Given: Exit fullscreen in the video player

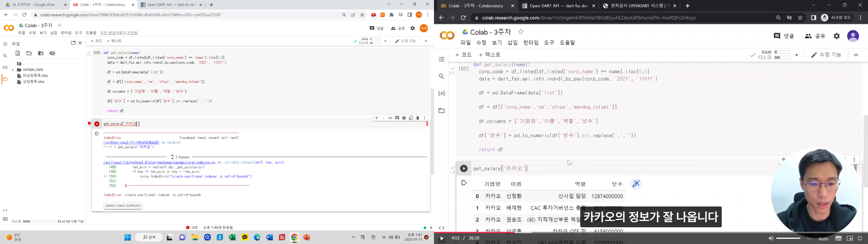Looking at the screenshot, I should pyautogui.click(x=860, y=239).
